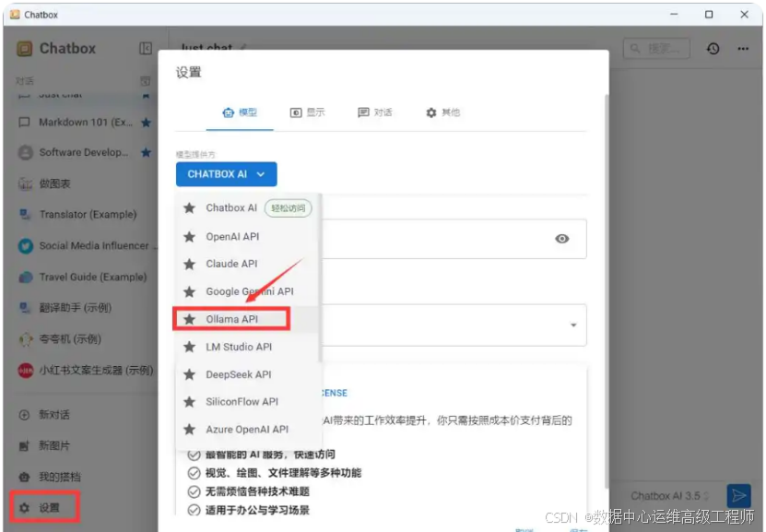Image resolution: width=766 pixels, height=532 pixels.
Task: Open the three-dots more menu
Action: pyautogui.click(x=743, y=48)
